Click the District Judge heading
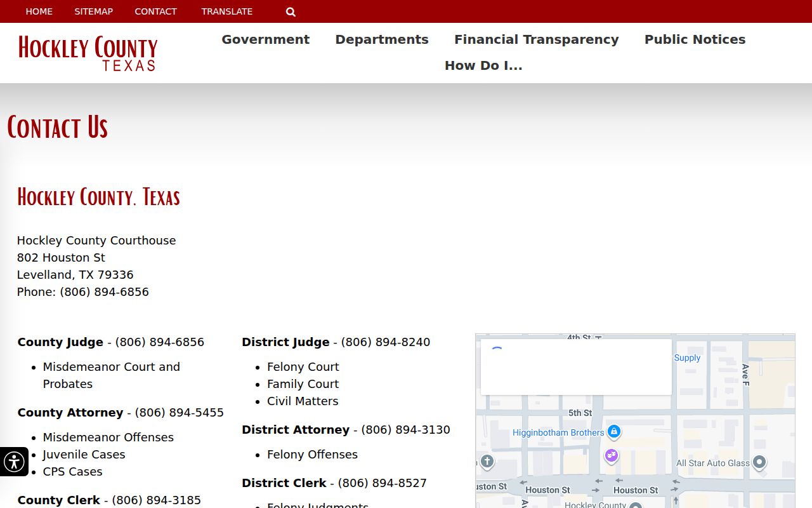 pyautogui.click(x=285, y=342)
